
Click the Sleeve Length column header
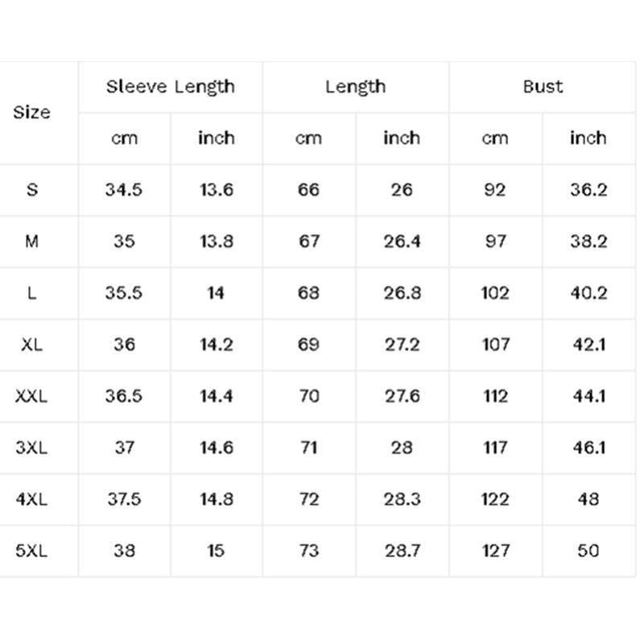(x=171, y=87)
